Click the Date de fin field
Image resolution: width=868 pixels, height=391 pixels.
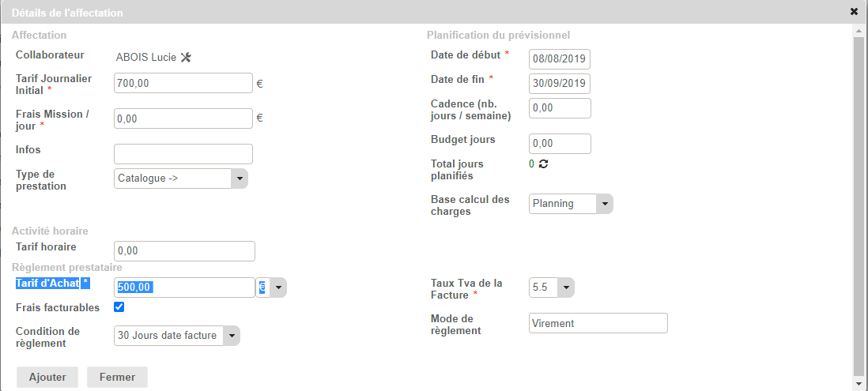tap(560, 84)
